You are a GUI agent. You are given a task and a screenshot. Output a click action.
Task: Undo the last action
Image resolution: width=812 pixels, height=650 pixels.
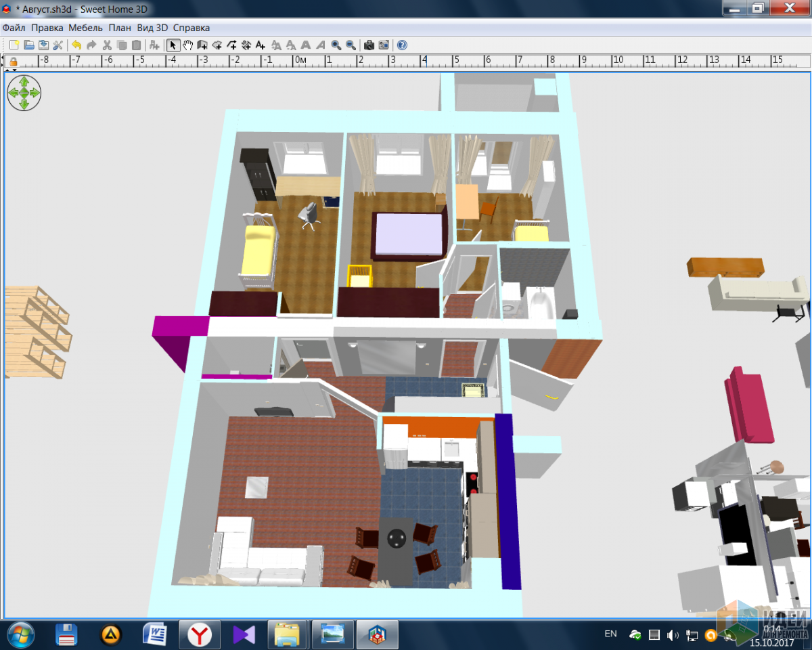(x=76, y=45)
